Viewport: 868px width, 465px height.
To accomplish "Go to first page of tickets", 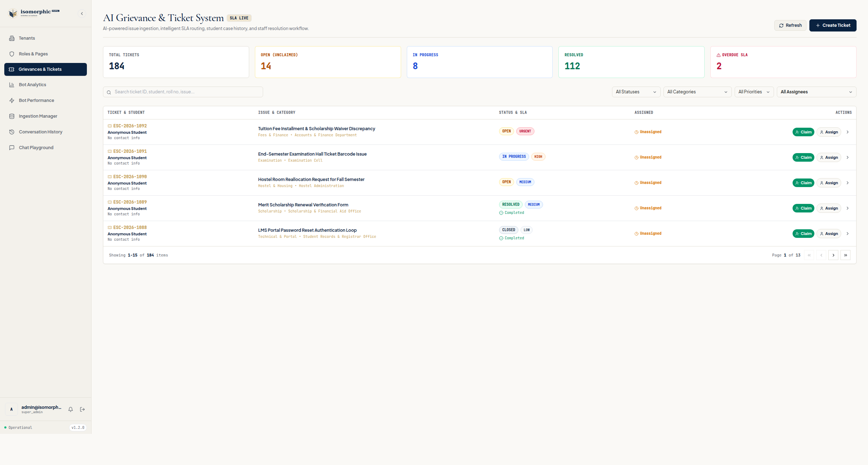I will [809, 255].
